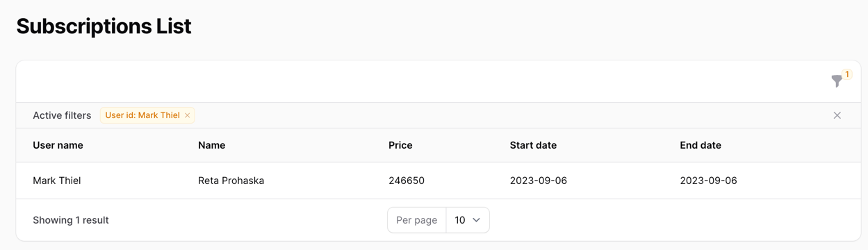Click the filter count badge showing 1
This screenshot has width=868, height=250.
click(x=847, y=74)
